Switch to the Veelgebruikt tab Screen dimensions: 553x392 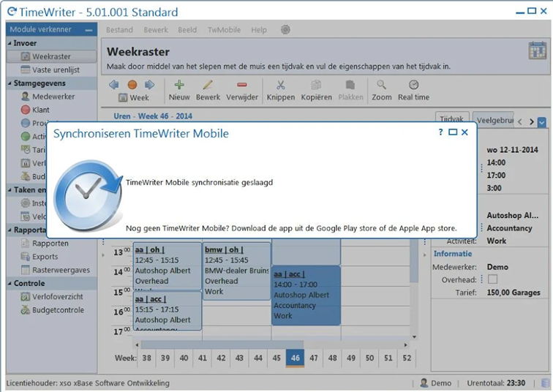(x=494, y=120)
